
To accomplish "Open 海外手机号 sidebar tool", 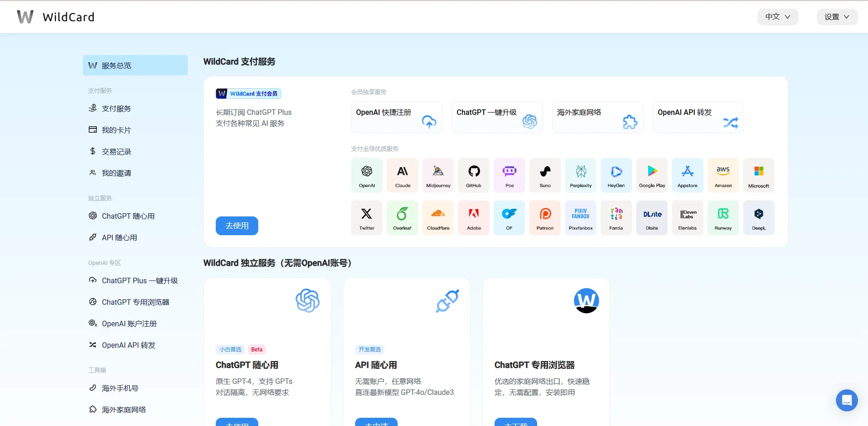I will point(135,388).
